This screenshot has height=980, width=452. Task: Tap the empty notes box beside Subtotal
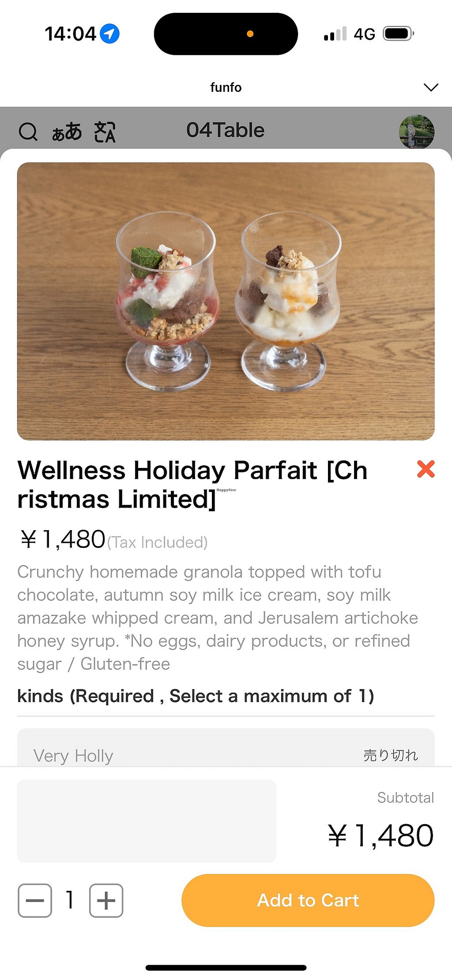pos(147,821)
